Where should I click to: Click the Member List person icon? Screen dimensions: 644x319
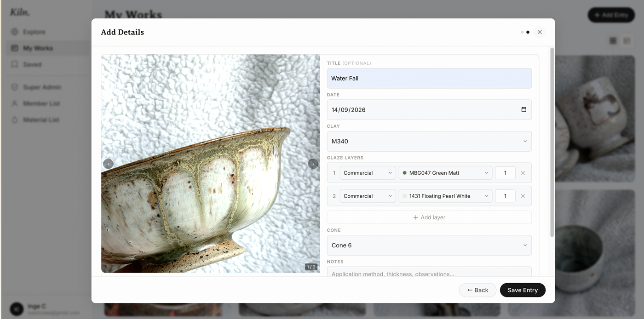click(x=15, y=103)
